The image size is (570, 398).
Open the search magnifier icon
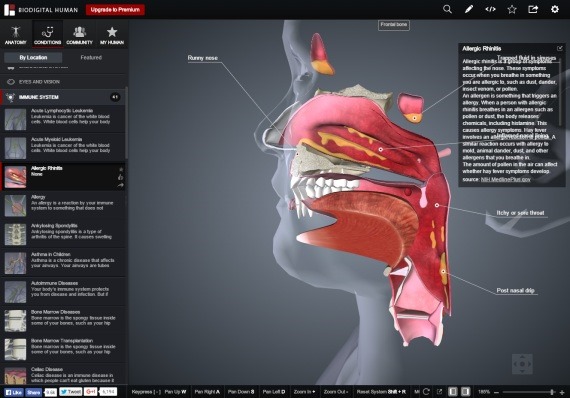coord(447,9)
